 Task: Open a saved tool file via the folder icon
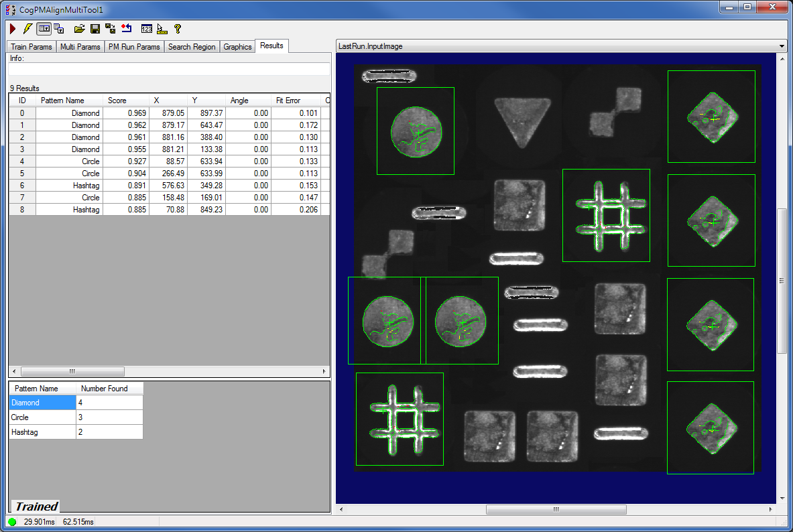[79, 29]
